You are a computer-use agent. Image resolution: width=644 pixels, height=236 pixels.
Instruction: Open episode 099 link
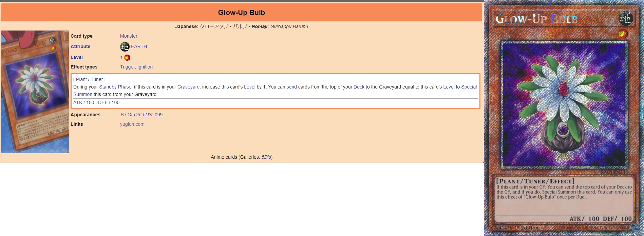pos(158,115)
